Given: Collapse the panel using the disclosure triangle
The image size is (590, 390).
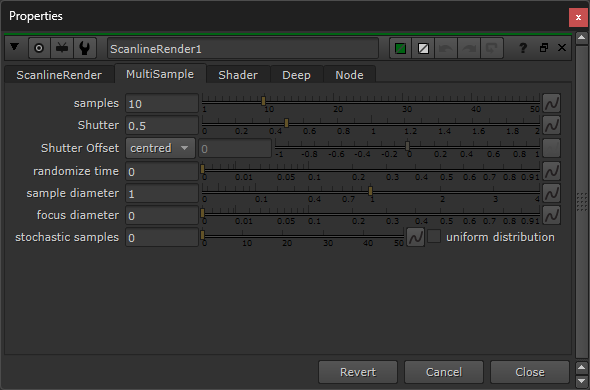Looking at the screenshot, I should [x=14, y=47].
